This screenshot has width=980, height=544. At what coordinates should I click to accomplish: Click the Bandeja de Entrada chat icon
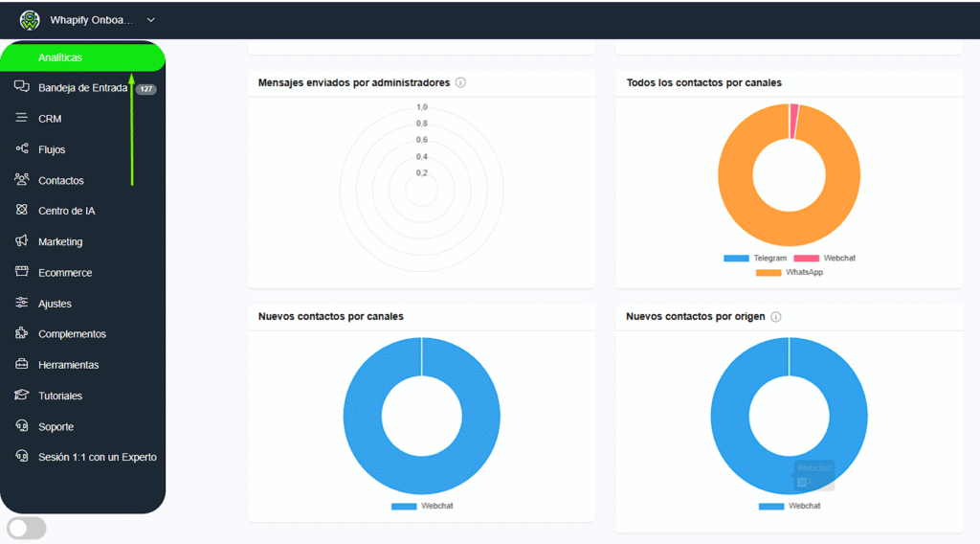coord(22,87)
